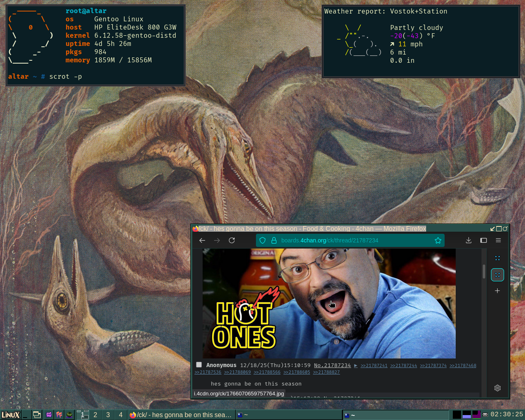This screenshot has width=525, height=420.
Task: Show site security info via padlock
Action: click(274, 240)
